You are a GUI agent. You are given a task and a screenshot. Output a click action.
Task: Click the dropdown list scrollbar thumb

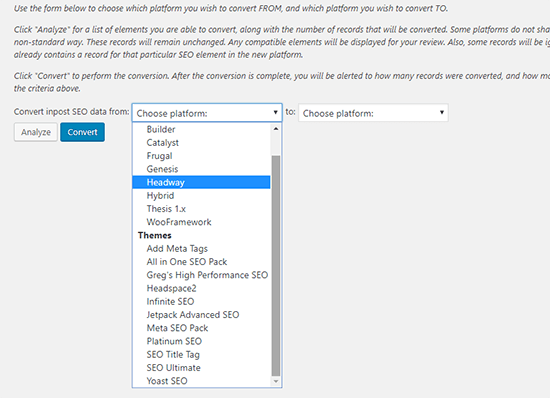click(x=276, y=265)
